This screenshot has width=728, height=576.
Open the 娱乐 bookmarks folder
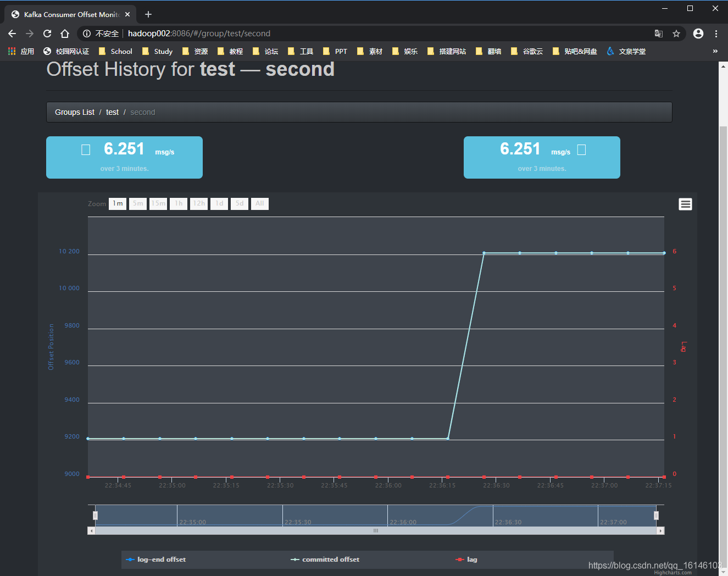[405, 51]
